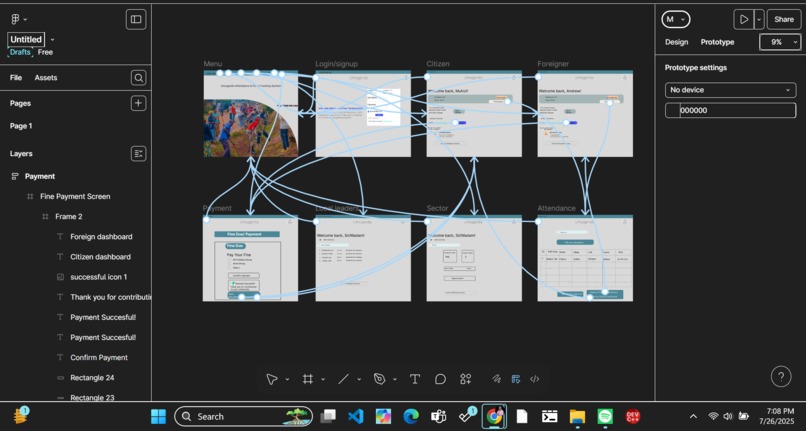This screenshot has width=806, height=431.
Task: Switch to the Prototype tab
Action: (717, 42)
